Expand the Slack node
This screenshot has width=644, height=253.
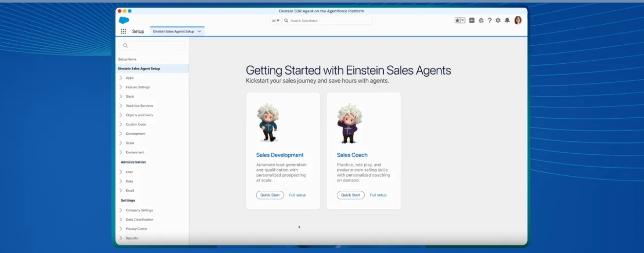click(121, 96)
